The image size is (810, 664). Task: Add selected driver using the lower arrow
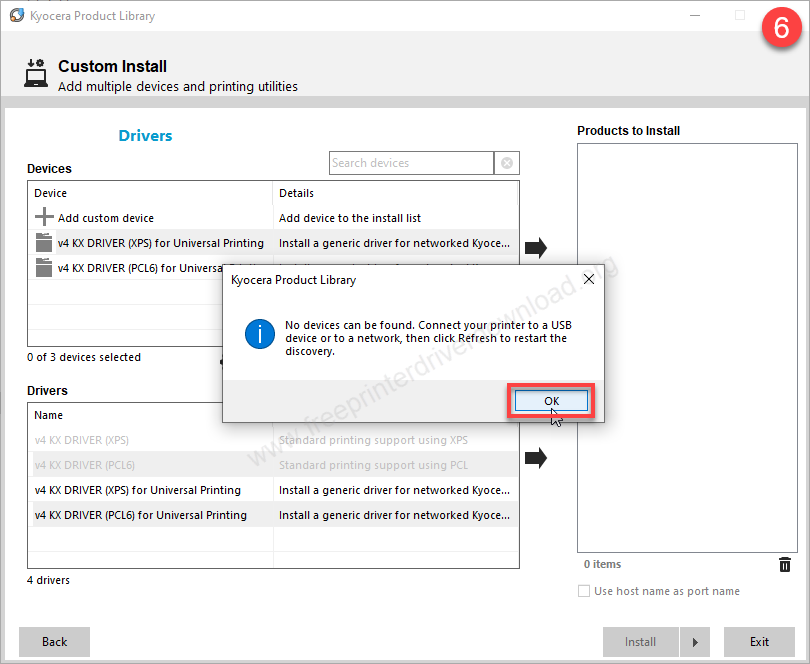click(536, 458)
